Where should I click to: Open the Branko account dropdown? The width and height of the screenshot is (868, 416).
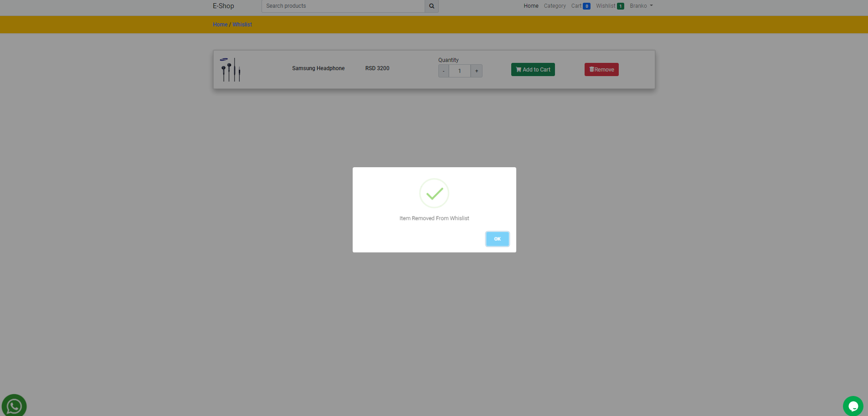pos(641,5)
